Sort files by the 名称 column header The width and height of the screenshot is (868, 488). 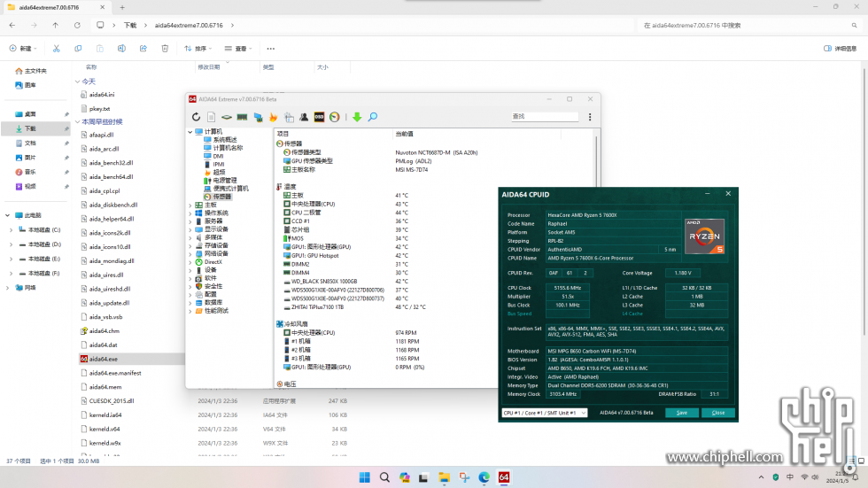tap(91, 67)
